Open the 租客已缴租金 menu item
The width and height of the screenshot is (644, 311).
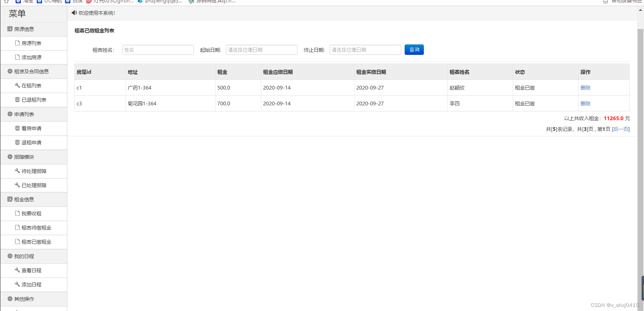pyautogui.click(x=34, y=242)
